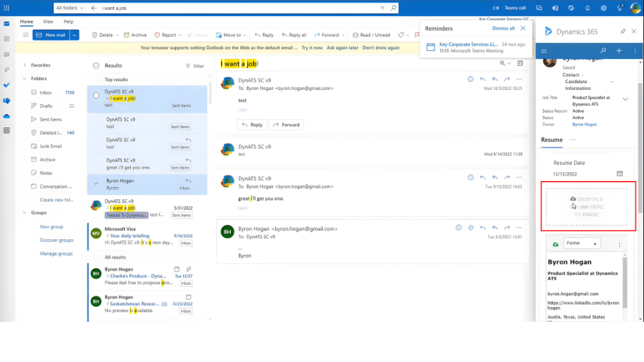Collapse the Folders section

(25, 78)
